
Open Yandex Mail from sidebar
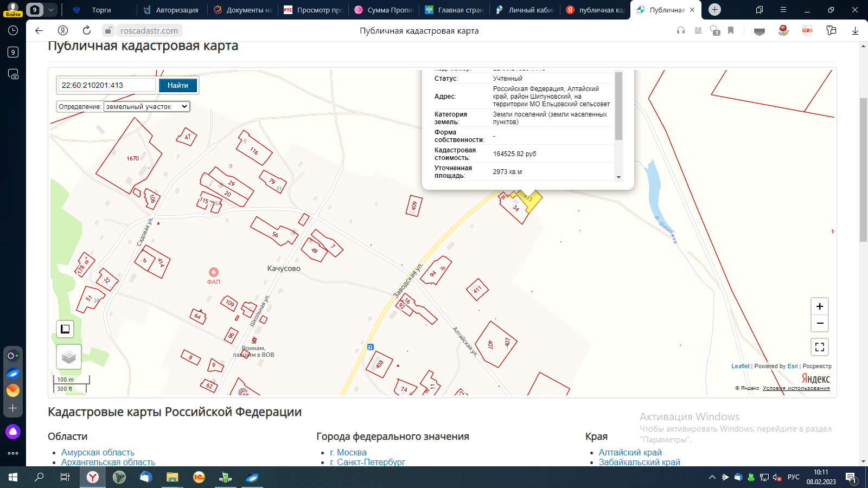coord(13,390)
